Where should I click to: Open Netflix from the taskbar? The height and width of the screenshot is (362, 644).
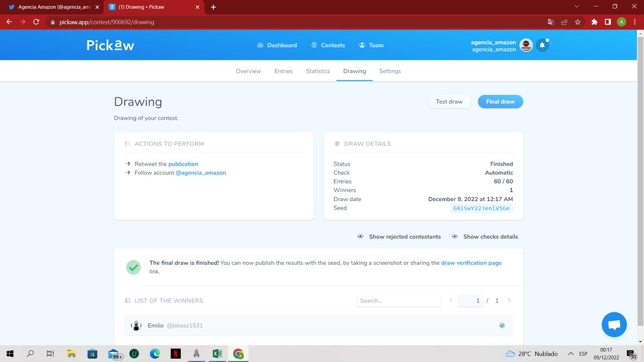[175, 353]
